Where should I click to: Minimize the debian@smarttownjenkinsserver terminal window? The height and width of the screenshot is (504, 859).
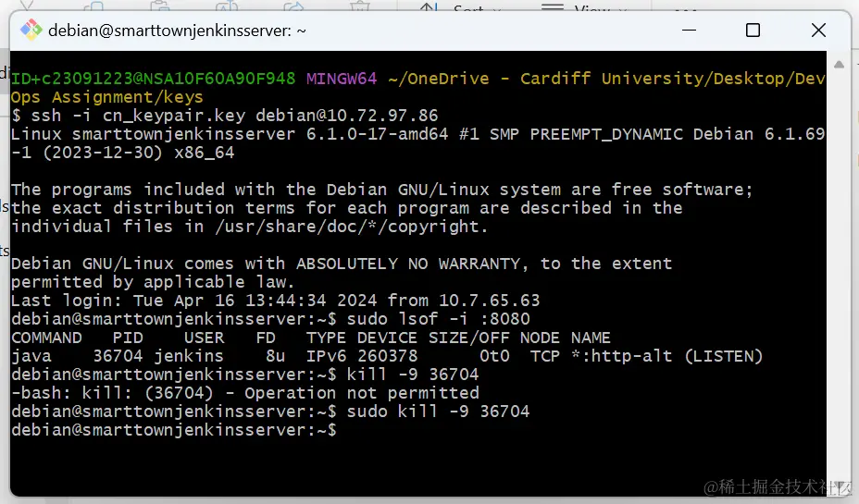[x=689, y=31]
